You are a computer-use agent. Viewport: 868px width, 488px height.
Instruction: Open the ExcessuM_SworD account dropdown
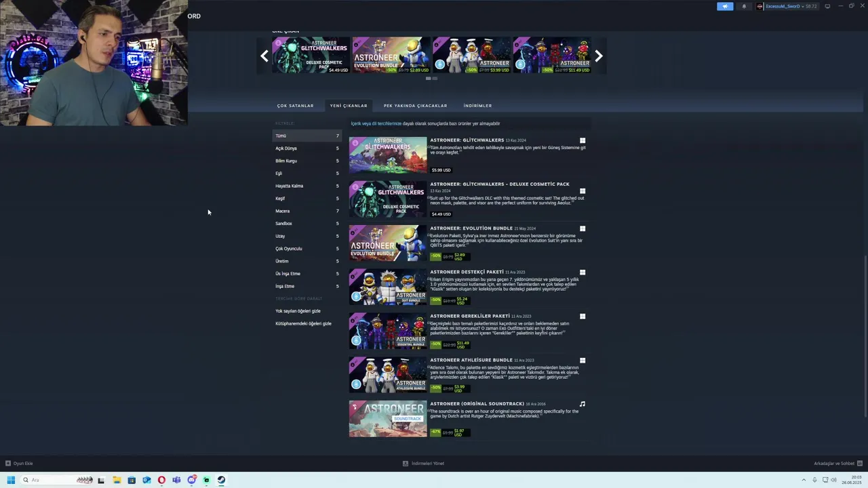[x=787, y=6]
